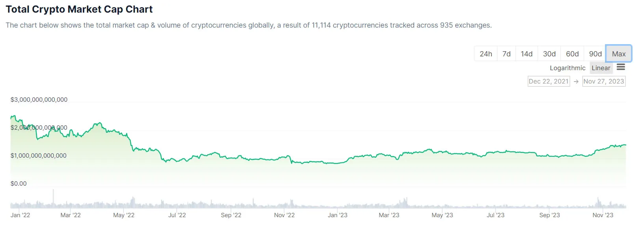Select the 60d time range
Screen dimensions: 644x229
(x=572, y=54)
